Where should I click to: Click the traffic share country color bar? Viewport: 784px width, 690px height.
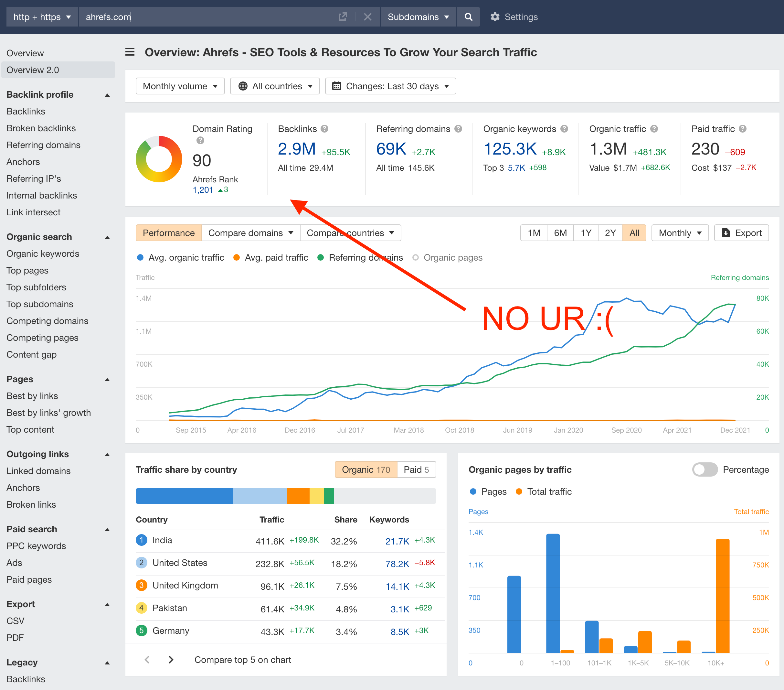click(286, 496)
